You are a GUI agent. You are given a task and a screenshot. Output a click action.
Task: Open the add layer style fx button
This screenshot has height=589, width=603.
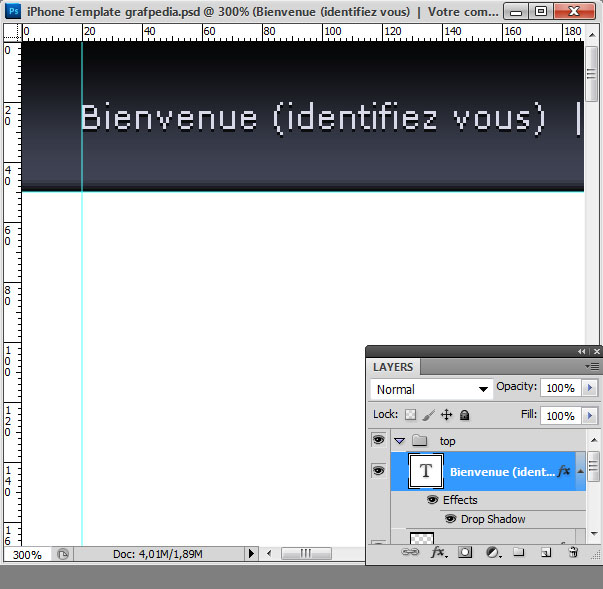click(439, 552)
